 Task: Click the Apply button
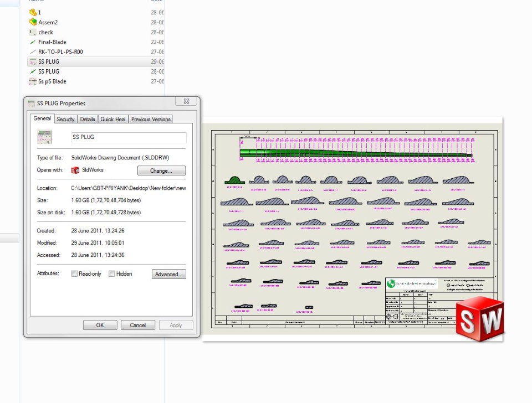pos(176,325)
